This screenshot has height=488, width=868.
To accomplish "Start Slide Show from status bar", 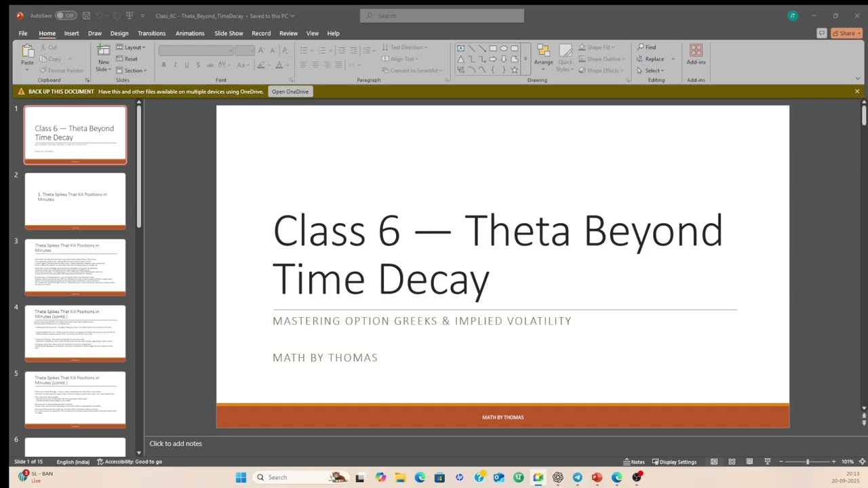I will (767, 462).
